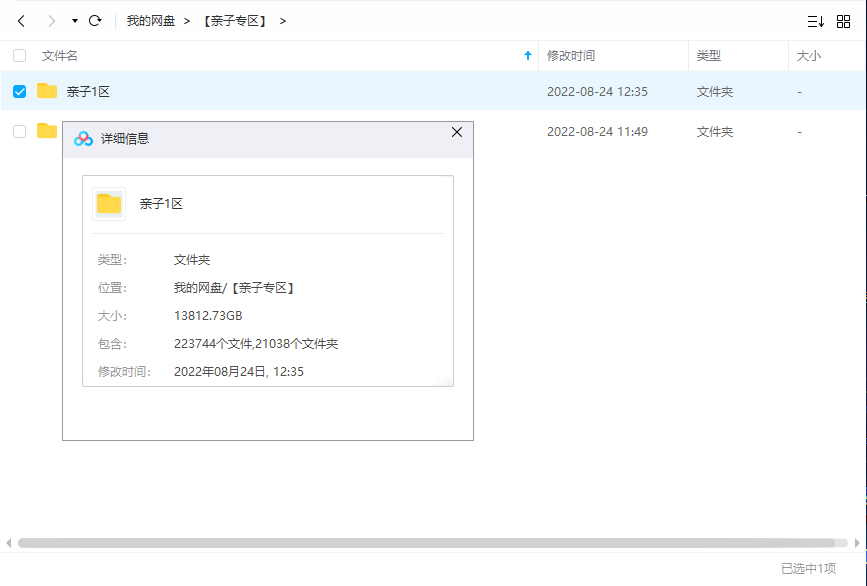Click the second row's folder icon
The image size is (867, 586).
pyautogui.click(x=46, y=131)
